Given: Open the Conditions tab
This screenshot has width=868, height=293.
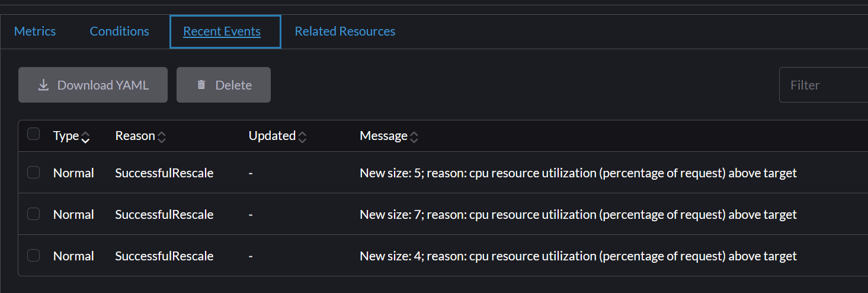Looking at the screenshot, I should [x=119, y=31].
